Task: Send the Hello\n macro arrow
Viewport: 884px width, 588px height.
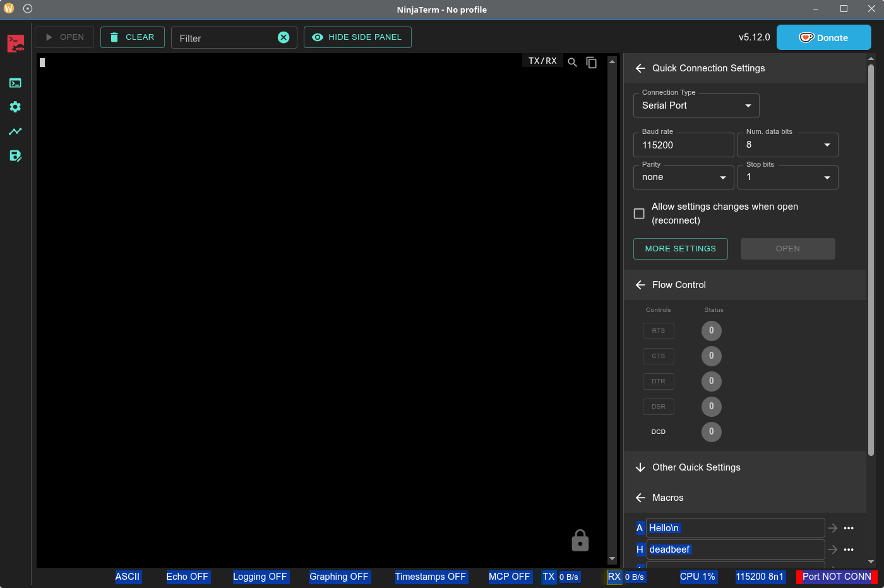Action: [833, 528]
